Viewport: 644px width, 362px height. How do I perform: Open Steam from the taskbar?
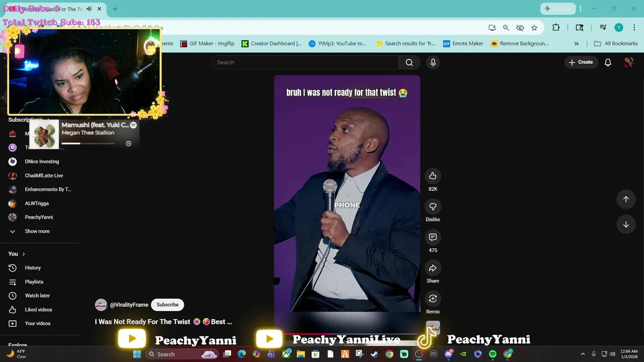coord(374,354)
